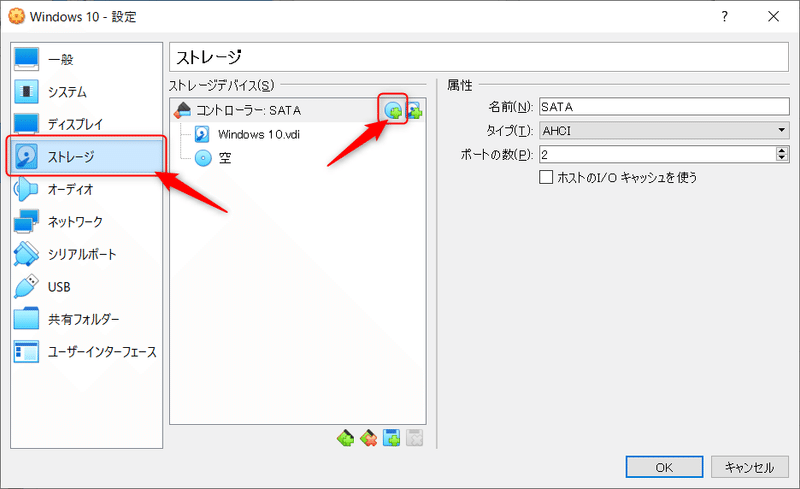The image size is (800, 489).
Task: Open the シリアルポート settings category
Action: point(86,254)
